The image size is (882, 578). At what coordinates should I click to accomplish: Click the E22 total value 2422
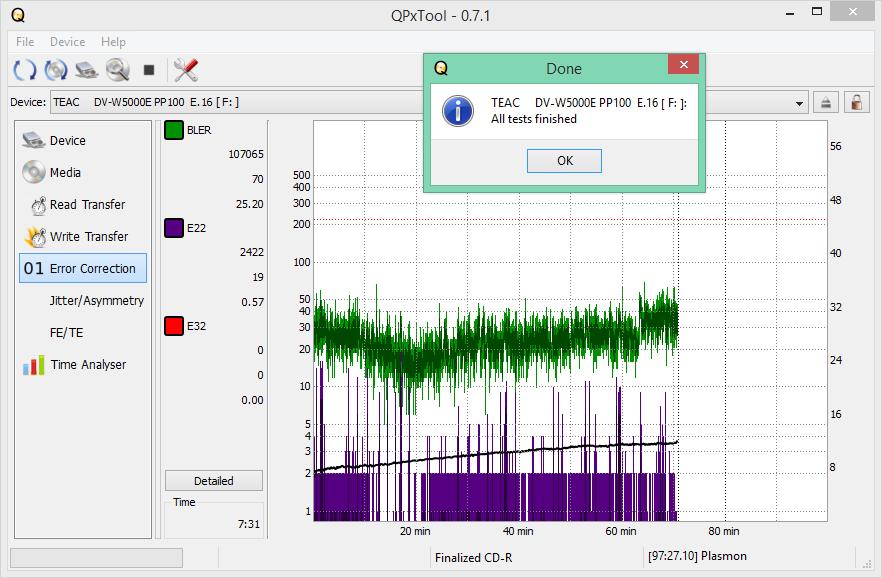(x=251, y=252)
